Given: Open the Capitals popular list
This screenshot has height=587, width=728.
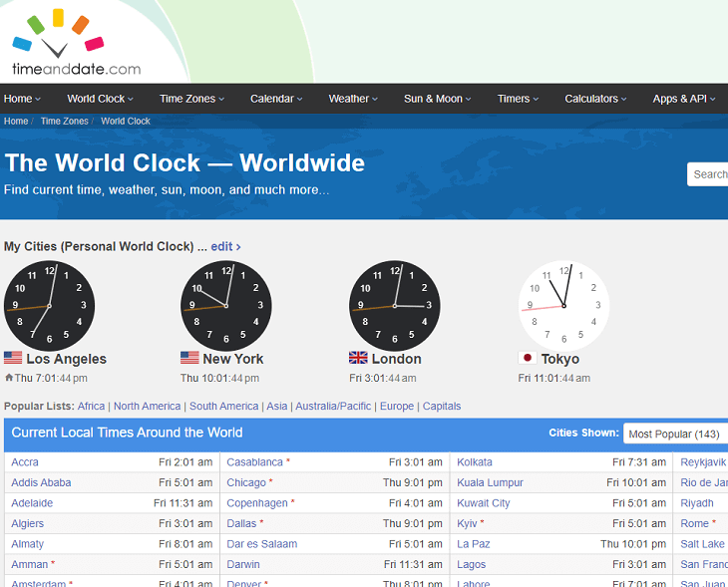Looking at the screenshot, I should click(x=442, y=406).
